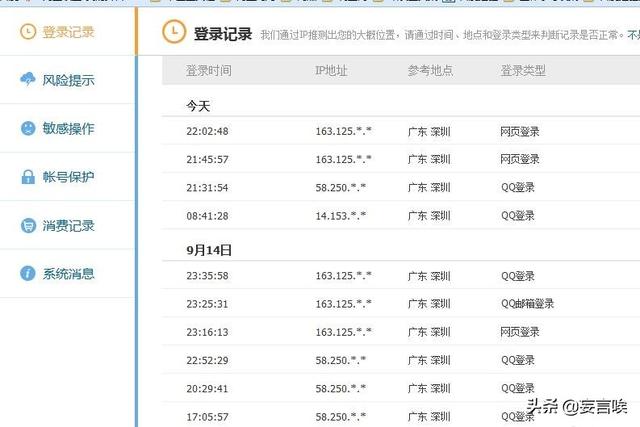Select the login time 20:29:41
Image resolution: width=640 pixels, height=427 pixels.
(x=207, y=389)
